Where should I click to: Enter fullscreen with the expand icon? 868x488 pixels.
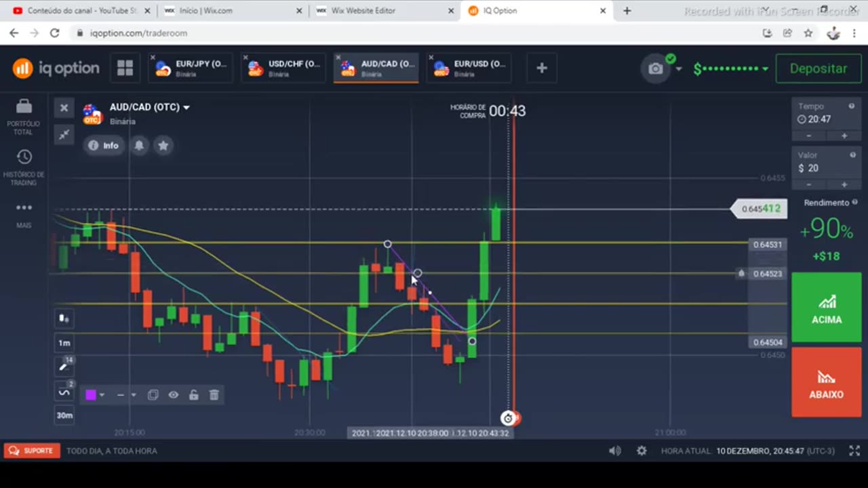pyautogui.click(x=854, y=451)
